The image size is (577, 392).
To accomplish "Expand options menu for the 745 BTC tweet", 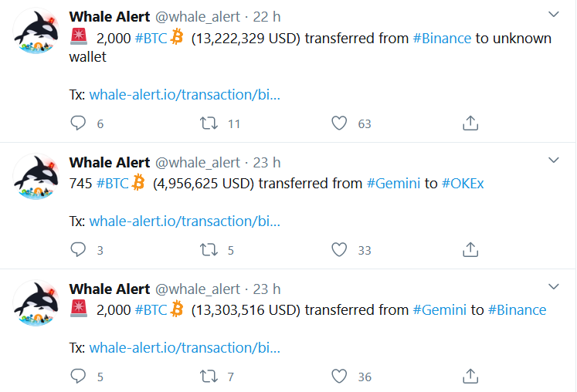I will tap(554, 160).
